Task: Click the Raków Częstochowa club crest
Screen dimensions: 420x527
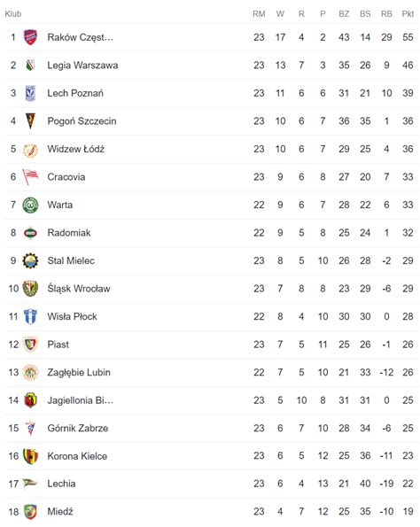Action: [30, 37]
